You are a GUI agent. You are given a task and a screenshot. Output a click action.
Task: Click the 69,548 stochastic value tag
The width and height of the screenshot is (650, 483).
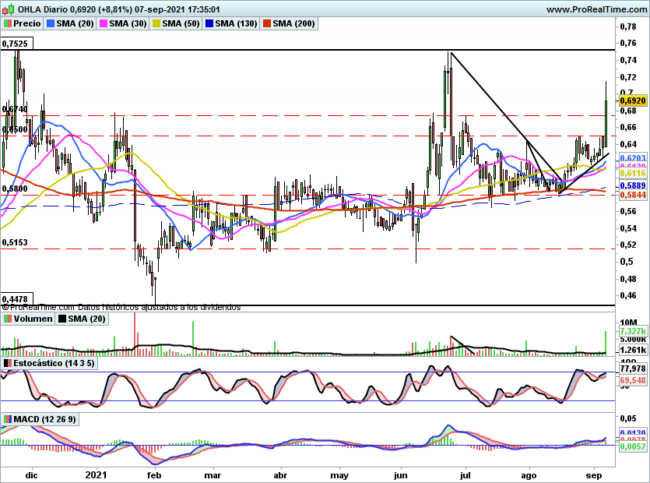[633, 380]
